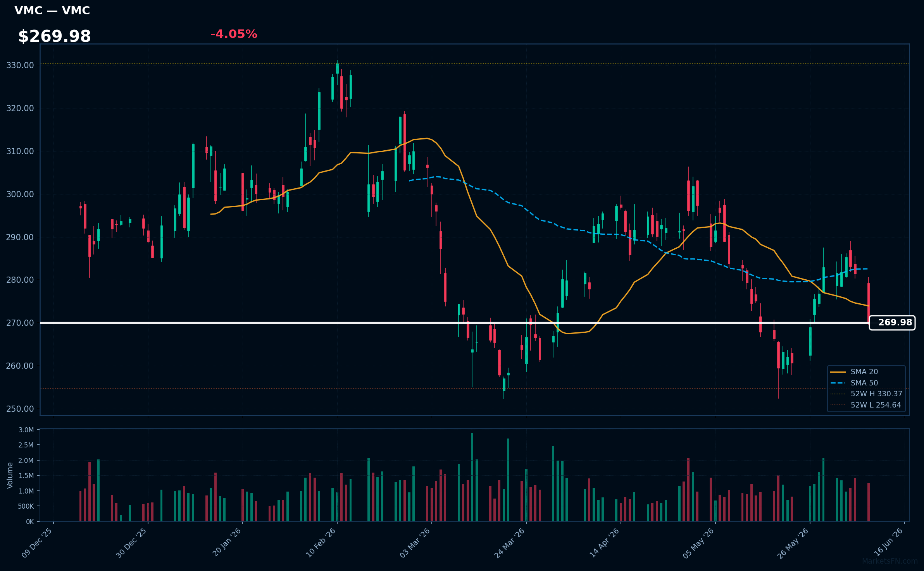Click the 14 Apr '26 date label

tap(604, 543)
